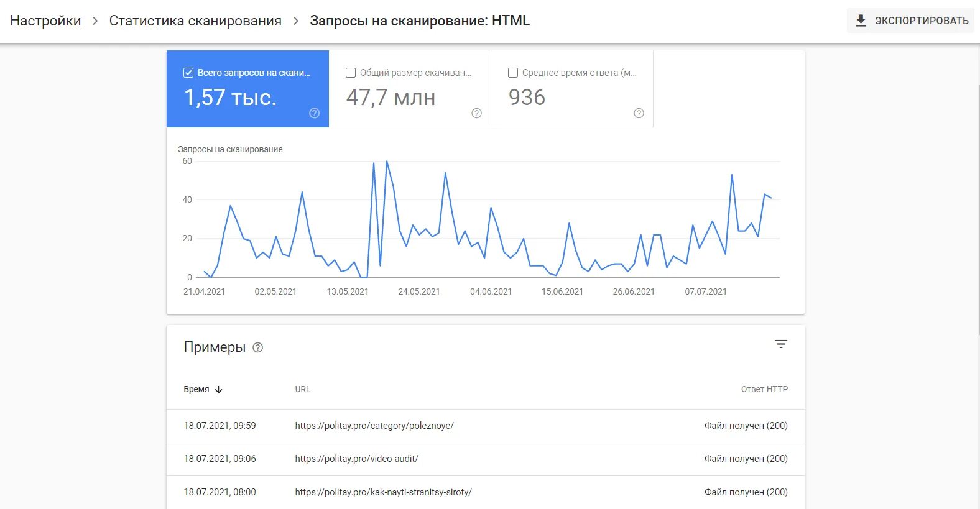Viewport: 980px width, 509px height.
Task: Open help icon on average response card
Action: click(x=639, y=113)
